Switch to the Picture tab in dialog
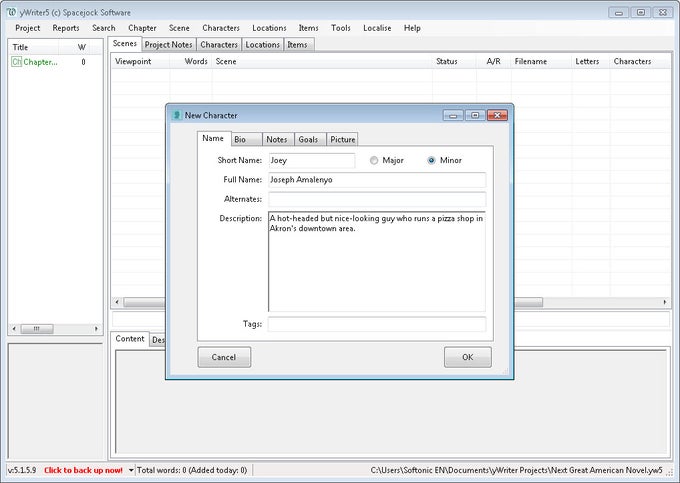Viewport: 680px width, 483px height. tap(342, 139)
